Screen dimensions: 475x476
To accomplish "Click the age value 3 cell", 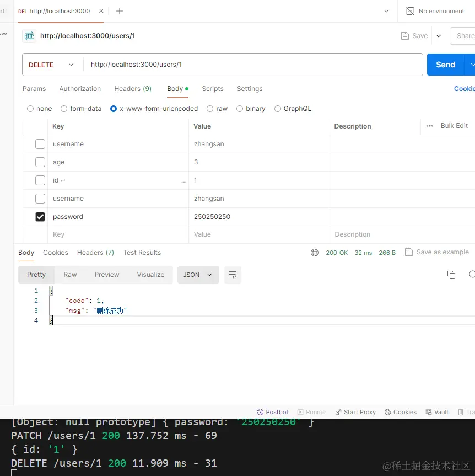I will 259,162.
